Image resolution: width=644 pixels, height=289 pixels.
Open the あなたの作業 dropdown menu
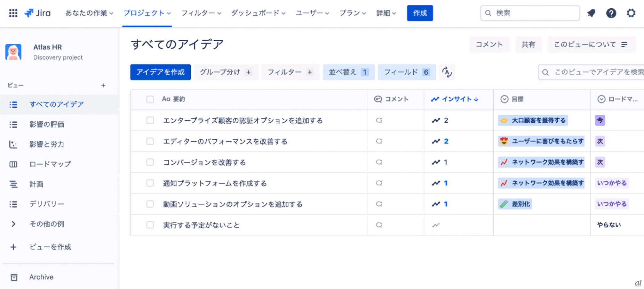[x=89, y=13]
